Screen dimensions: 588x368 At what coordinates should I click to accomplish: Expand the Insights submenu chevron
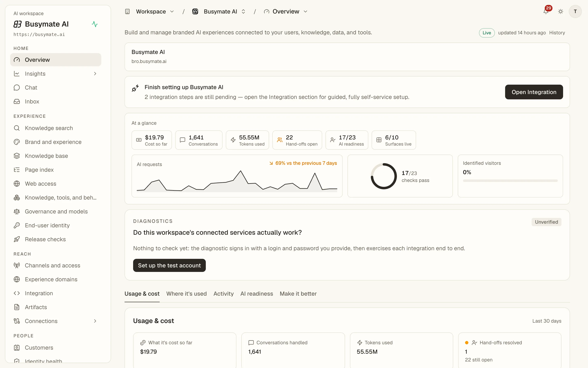(x=95, y=74)
